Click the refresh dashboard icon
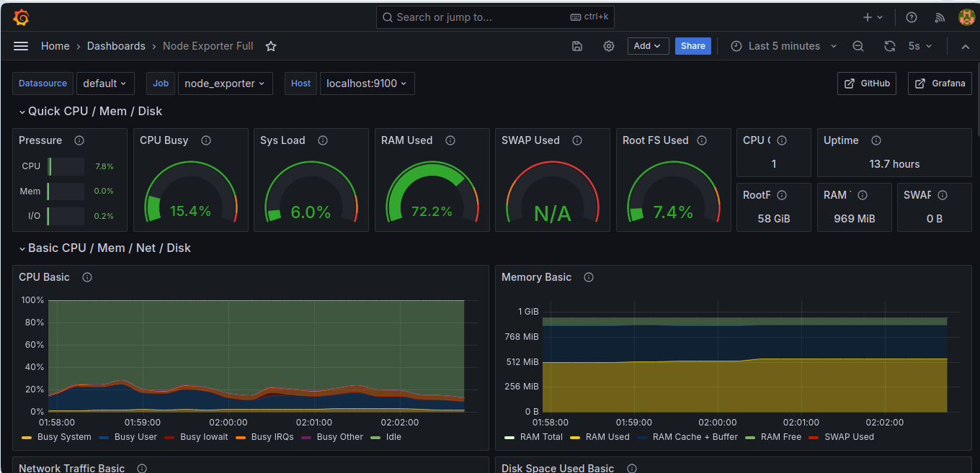 (x=890, y=46)
